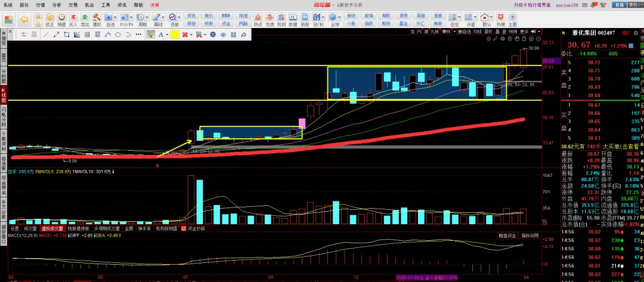Open drawing settings gear icon
Screen dimensions: 644x282
coord(213,35)
